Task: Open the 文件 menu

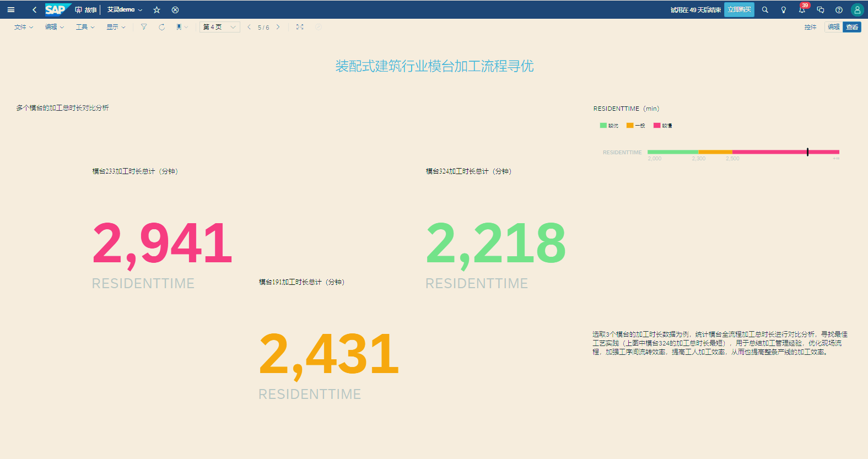Action: coord(23,27)
